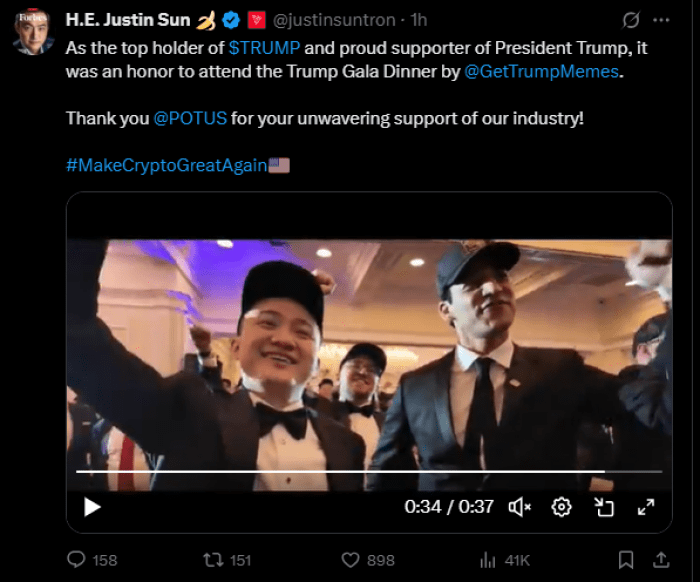Click the reply comment icon

coord(77,560)
